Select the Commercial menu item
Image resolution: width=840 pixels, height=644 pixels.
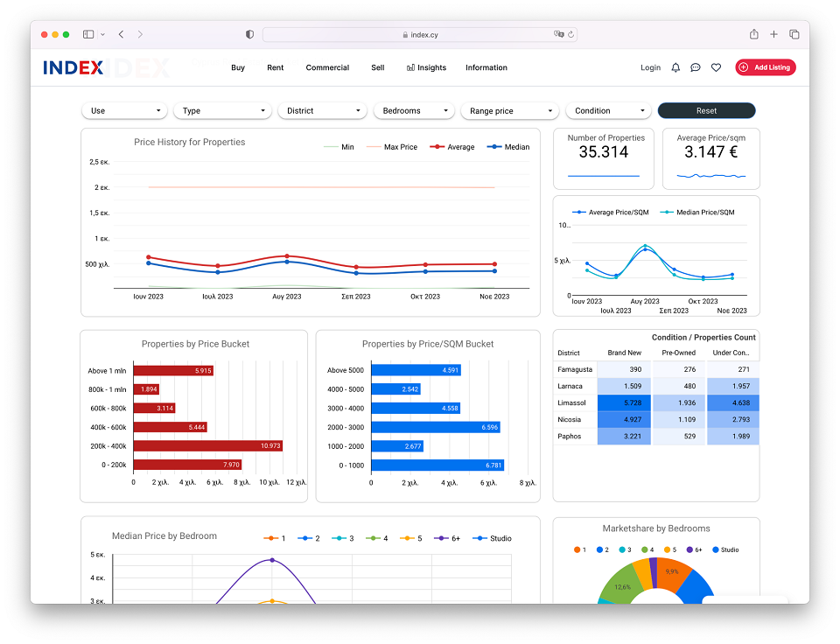[327, 67]
